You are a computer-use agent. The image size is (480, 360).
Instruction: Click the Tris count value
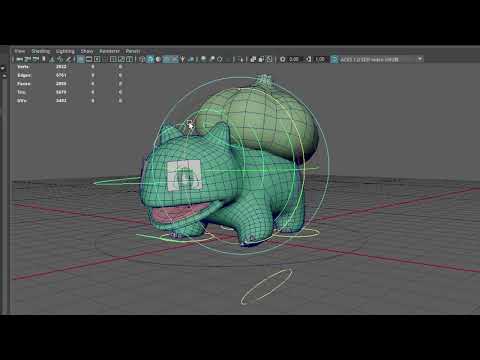pyautogui.click(x=61, y=92)
